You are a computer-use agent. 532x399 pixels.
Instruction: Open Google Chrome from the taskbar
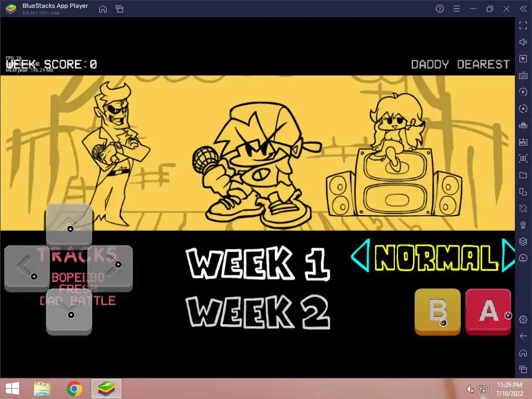point(74,389)
